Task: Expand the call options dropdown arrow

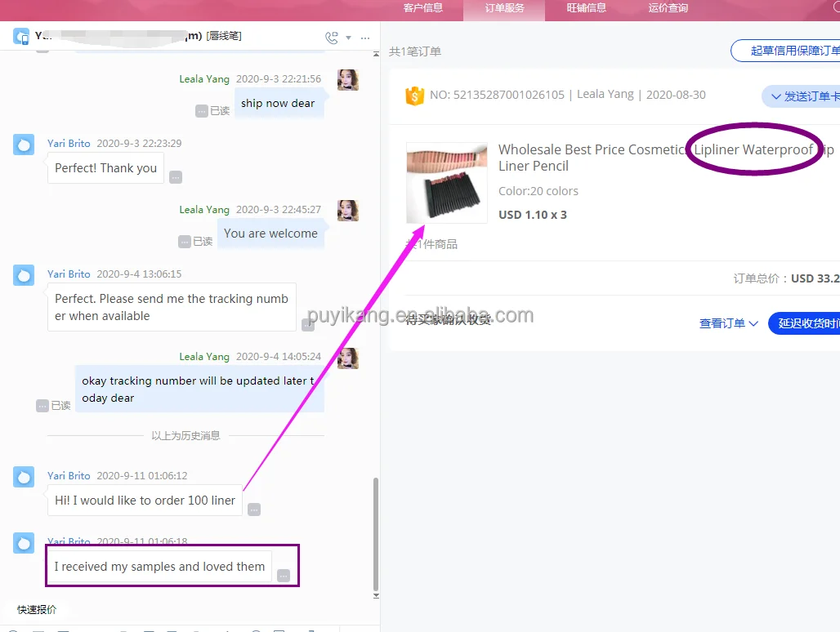Action: coord(348,38)
